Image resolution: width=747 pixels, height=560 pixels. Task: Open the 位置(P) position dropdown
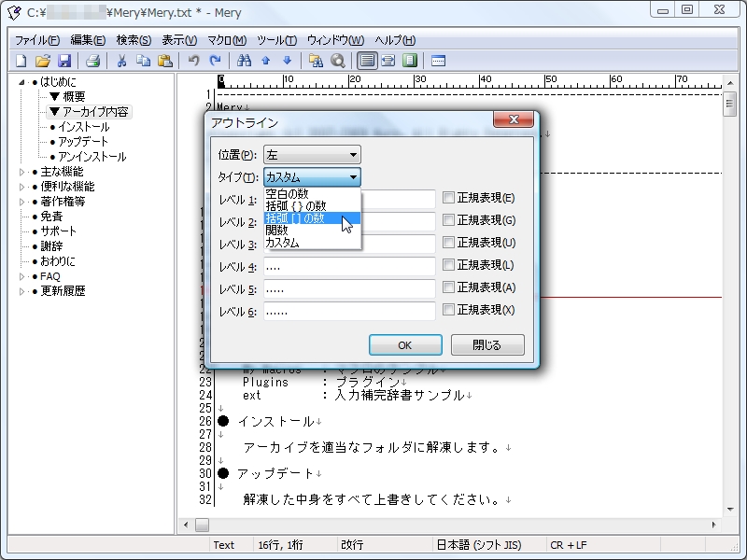[312, 155]
